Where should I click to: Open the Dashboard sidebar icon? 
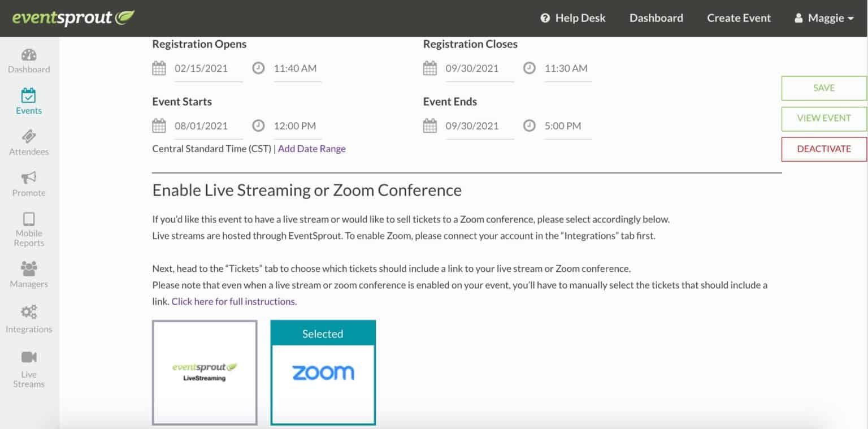pos(29,55)
